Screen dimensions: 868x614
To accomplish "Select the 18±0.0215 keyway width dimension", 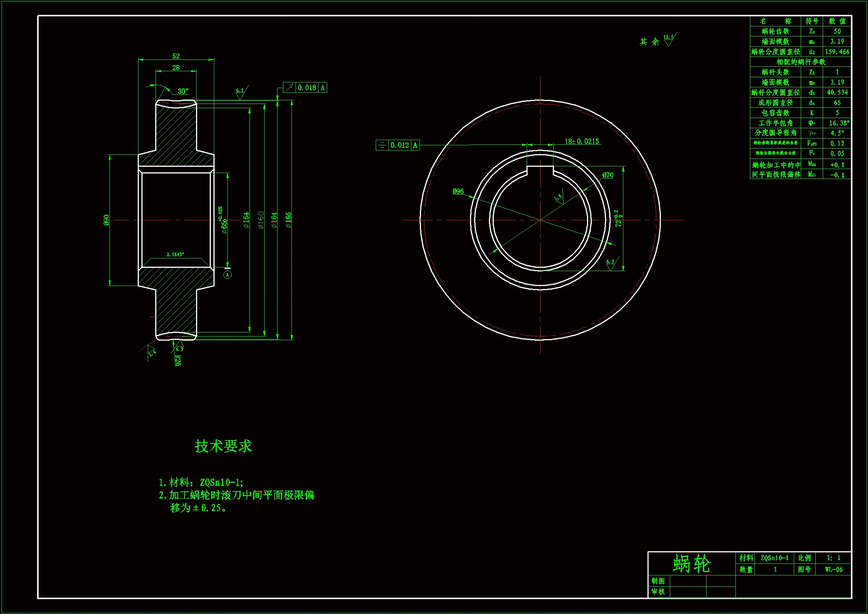I will [x=582, y=142].
